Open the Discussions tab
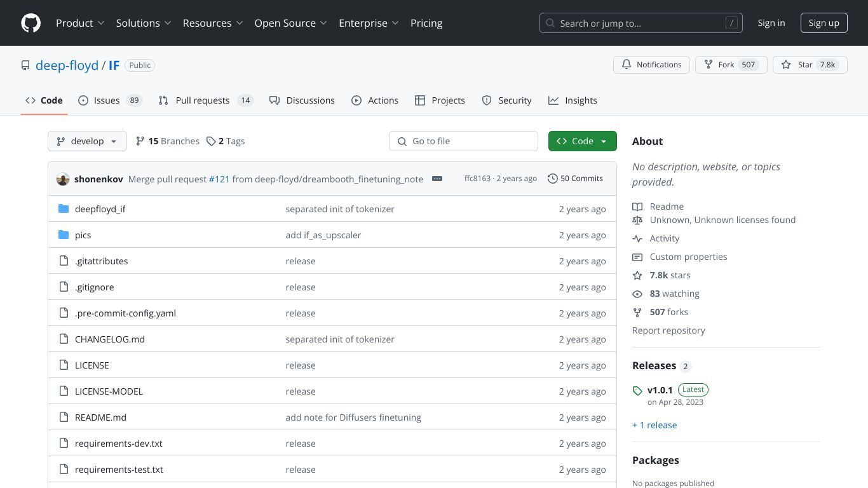 point(302,100)
